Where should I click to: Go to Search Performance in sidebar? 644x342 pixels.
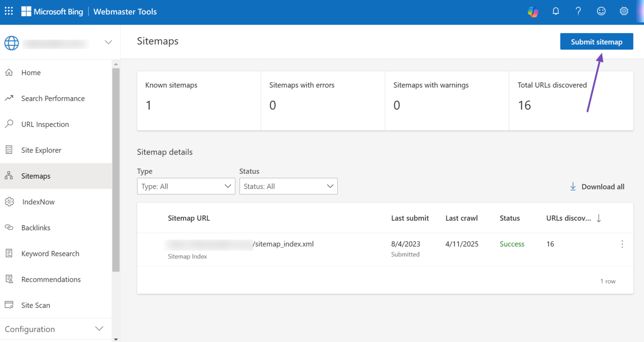52,99
